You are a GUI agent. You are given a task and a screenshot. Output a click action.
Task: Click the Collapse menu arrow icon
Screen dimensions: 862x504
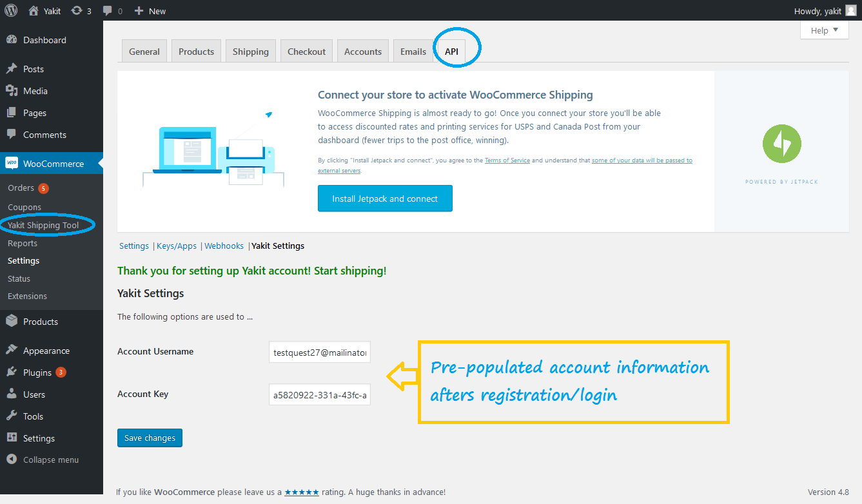click(12, 460)
